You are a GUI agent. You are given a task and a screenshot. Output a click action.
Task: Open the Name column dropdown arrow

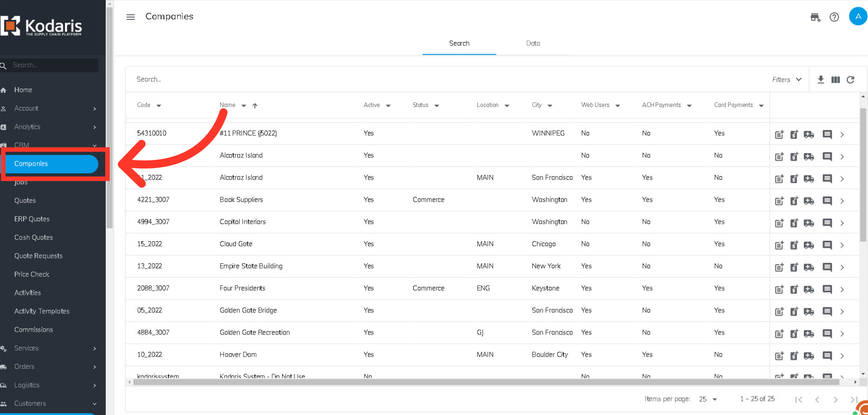point(244,106)
